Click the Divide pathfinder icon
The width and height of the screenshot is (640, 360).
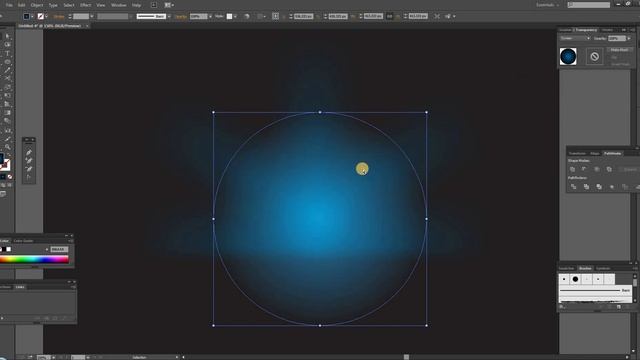[x=573, y=187]
